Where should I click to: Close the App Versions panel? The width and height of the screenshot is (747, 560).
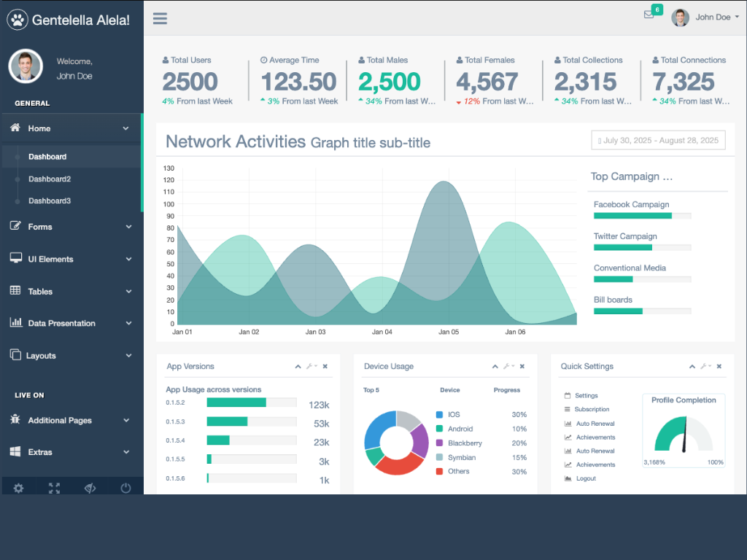pyautogui.click(x=325, y=366)
